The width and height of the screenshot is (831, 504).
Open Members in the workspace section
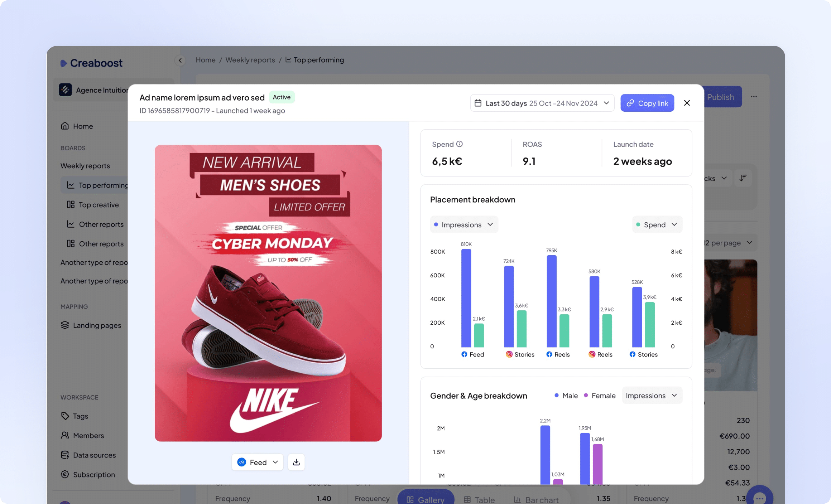(83, 435)
